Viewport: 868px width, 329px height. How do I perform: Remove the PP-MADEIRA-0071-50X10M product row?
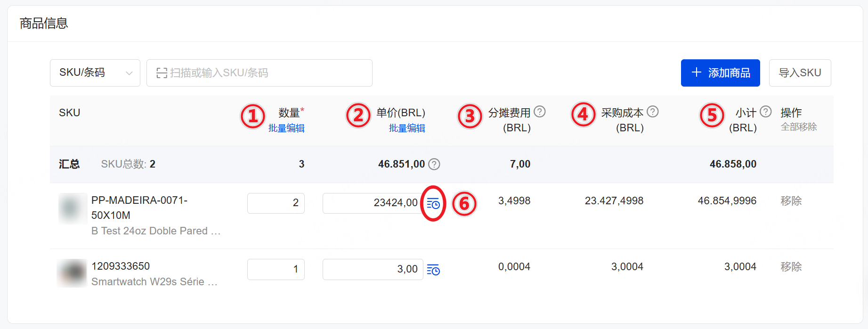click(x=791, y=201)
